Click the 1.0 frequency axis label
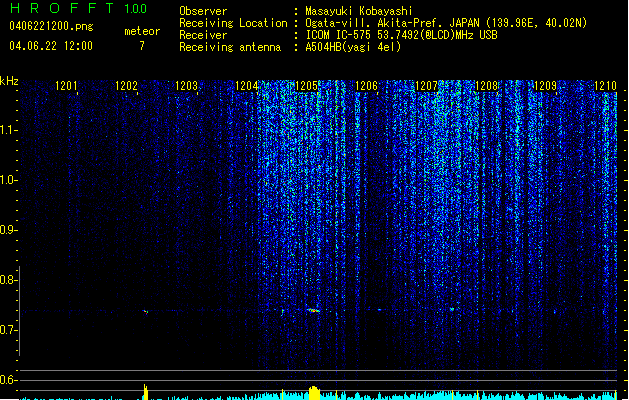The width and height of the screenshot is (629, 400). point(8,180)
